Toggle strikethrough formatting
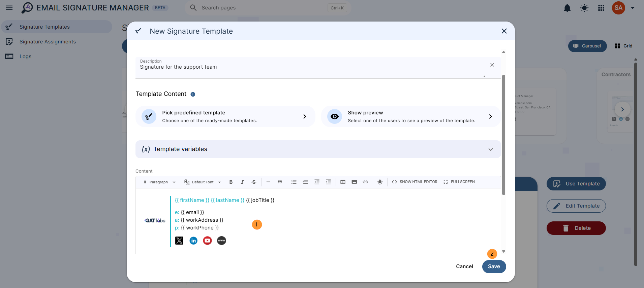 pyautogui.click(x=254, y=182)
